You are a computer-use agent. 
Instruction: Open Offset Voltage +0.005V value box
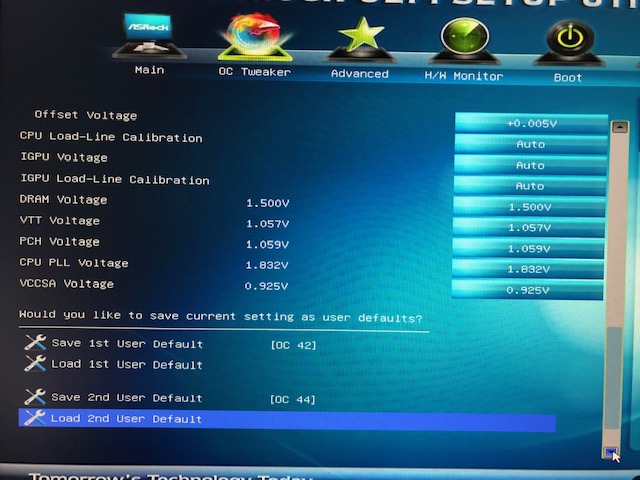point(531,123)
